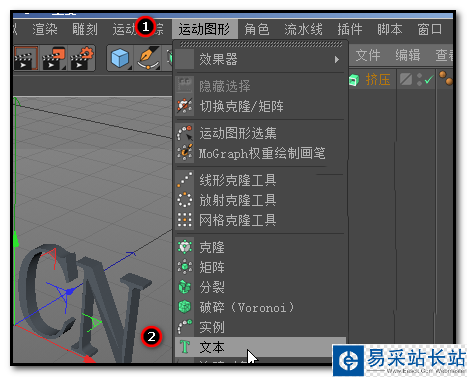Image resolution: width=467 pixels, height=377 pixels.
Task: Click render to picture viewer icon
Action: click(x=53, y=58)
